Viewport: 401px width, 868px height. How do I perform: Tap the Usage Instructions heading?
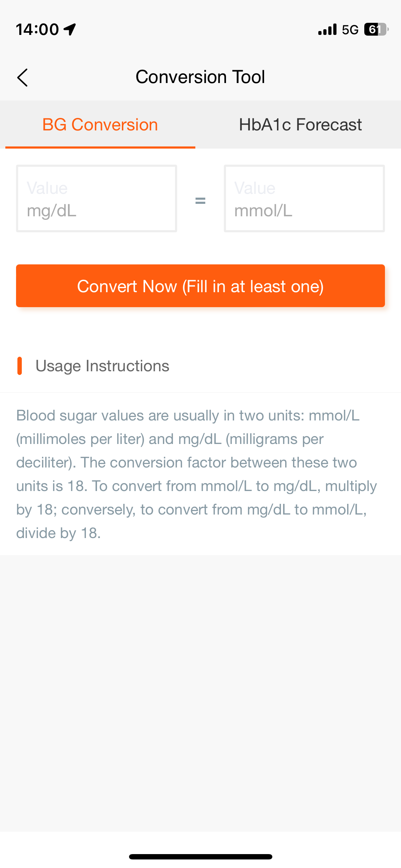click(x=102, y=366)
